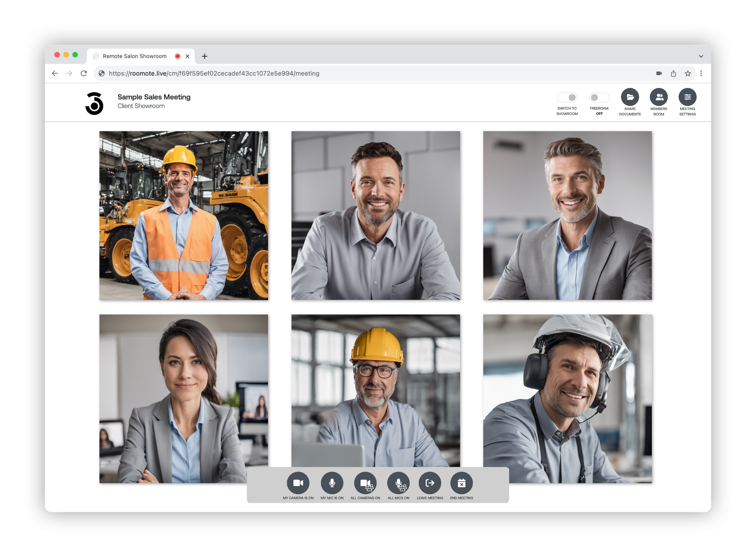Viewport: 756px width, 557px height.
Task: Turn off my camera
Action: click(299, 482)
